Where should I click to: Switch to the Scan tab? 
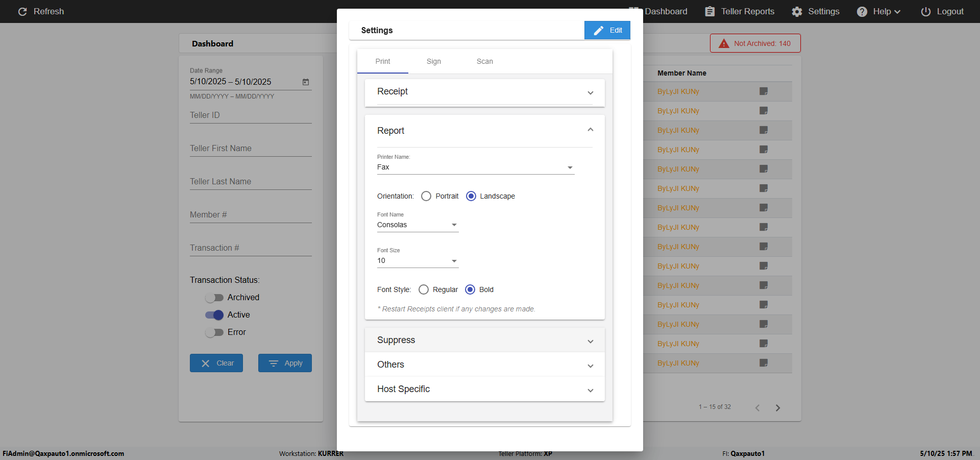pos(485,61)
